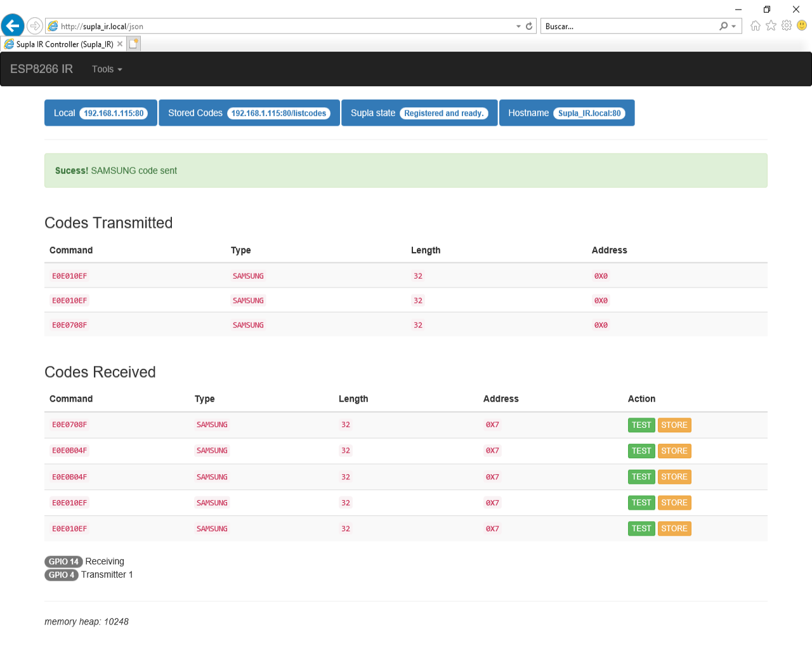Viewport: 812px width, 650px height.
Task: Click the Supla state Registered button
Action: tap(419, 113)
